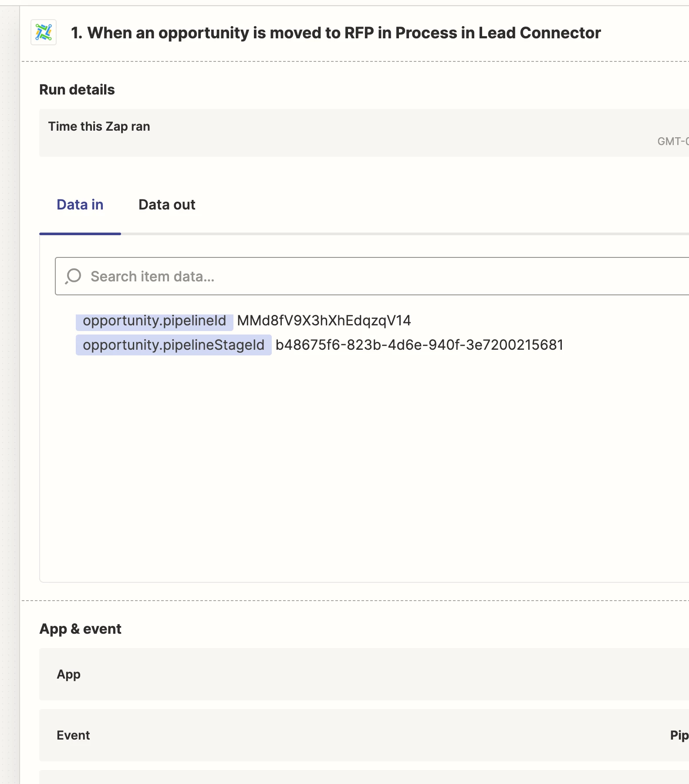This screenshot has width=689, height=784.
Task: Focus the Search item data field
Action: pos(372,276)
